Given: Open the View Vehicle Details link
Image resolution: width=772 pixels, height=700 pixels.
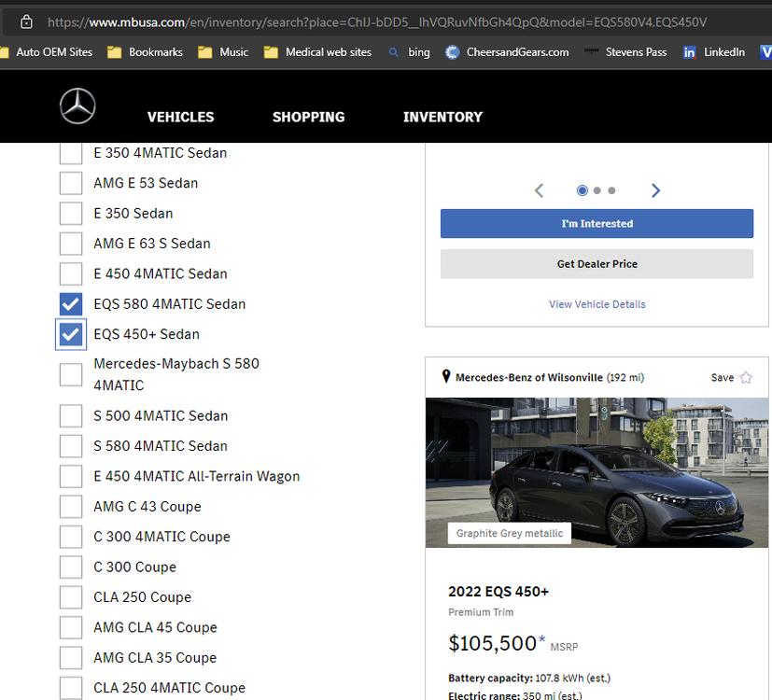Looking at the screenshot, I should pos(597,304).
